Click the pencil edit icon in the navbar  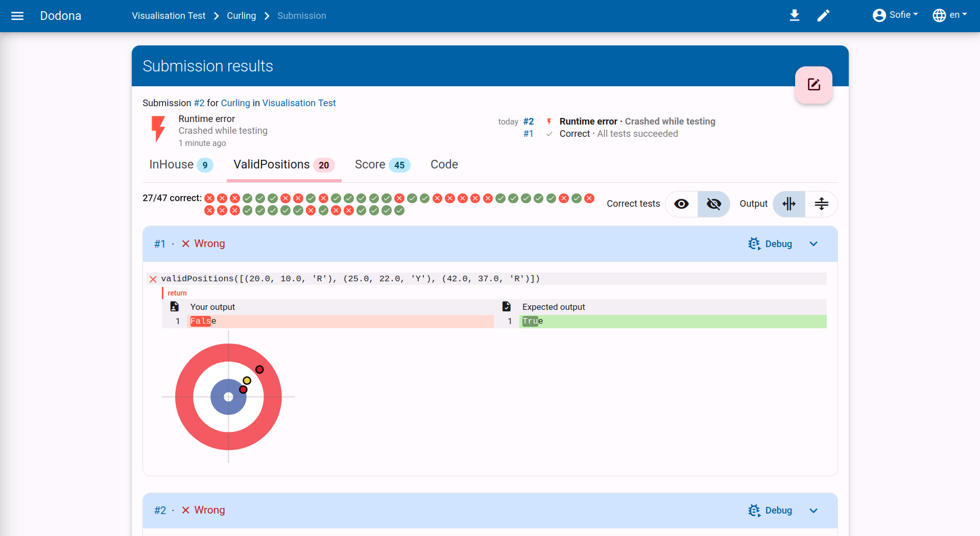click(x=823, y=15)
